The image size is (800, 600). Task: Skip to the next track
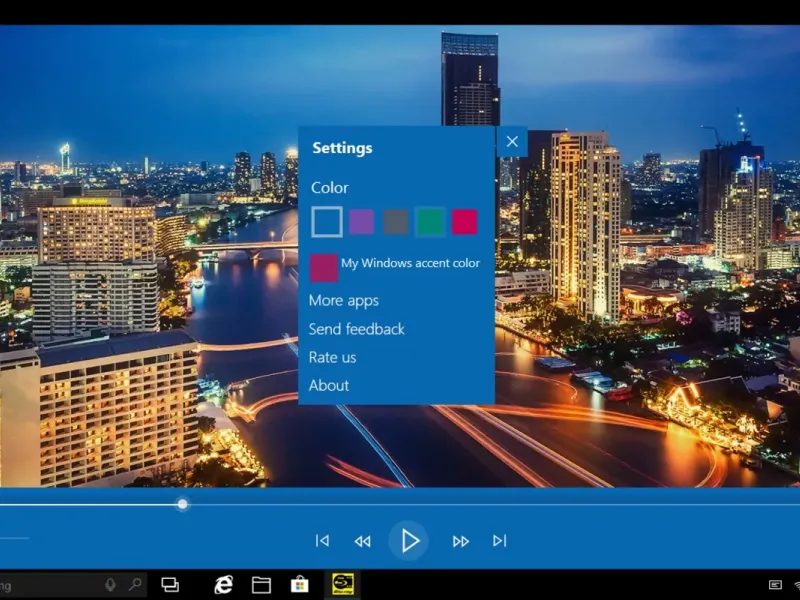tap(499, 541)
